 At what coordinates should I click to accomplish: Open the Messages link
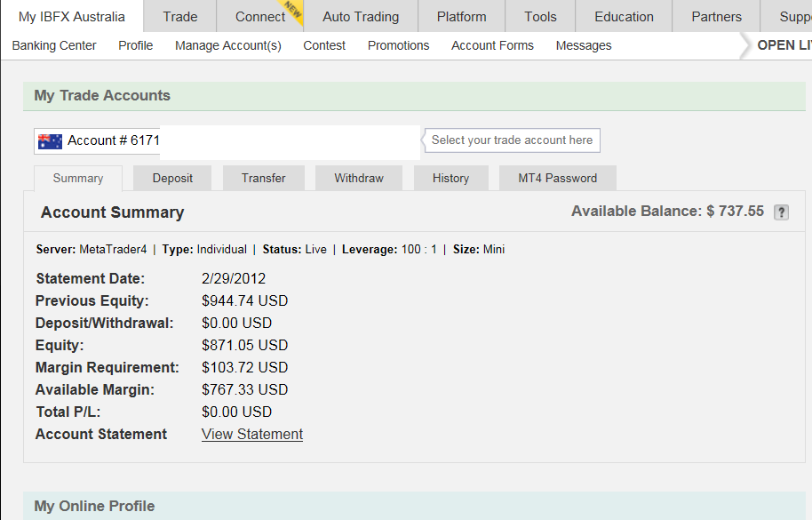(x=584, y=45)
